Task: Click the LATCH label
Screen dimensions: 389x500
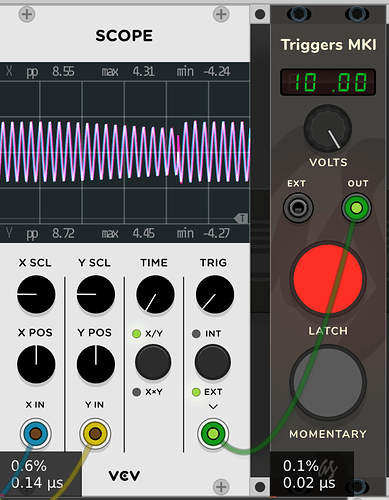Action: [x=328, y=331]
